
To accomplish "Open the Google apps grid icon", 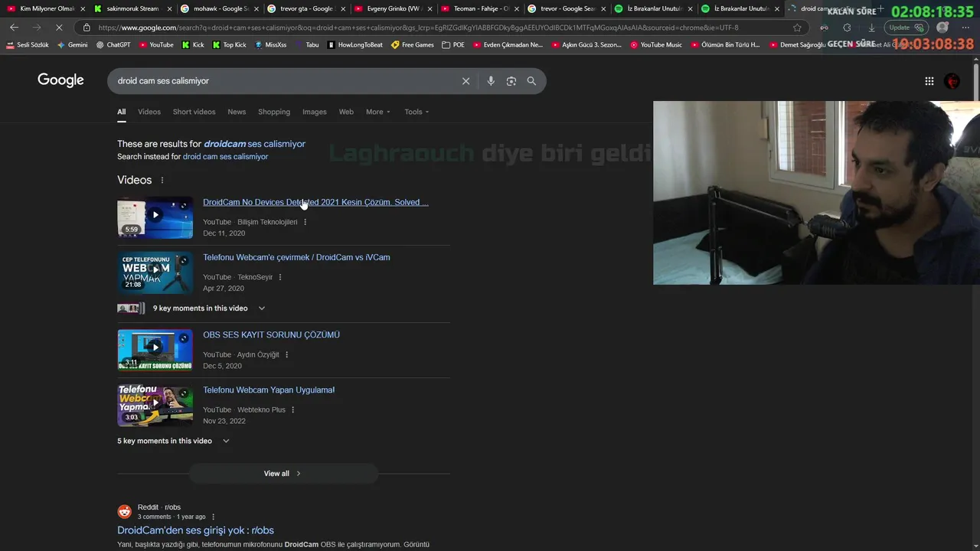I will (x=929, y=81).
